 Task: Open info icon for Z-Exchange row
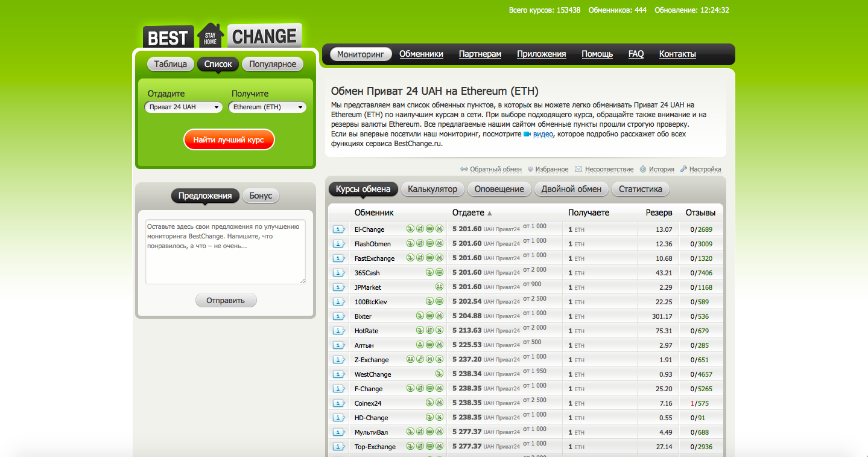coord(339,360)
